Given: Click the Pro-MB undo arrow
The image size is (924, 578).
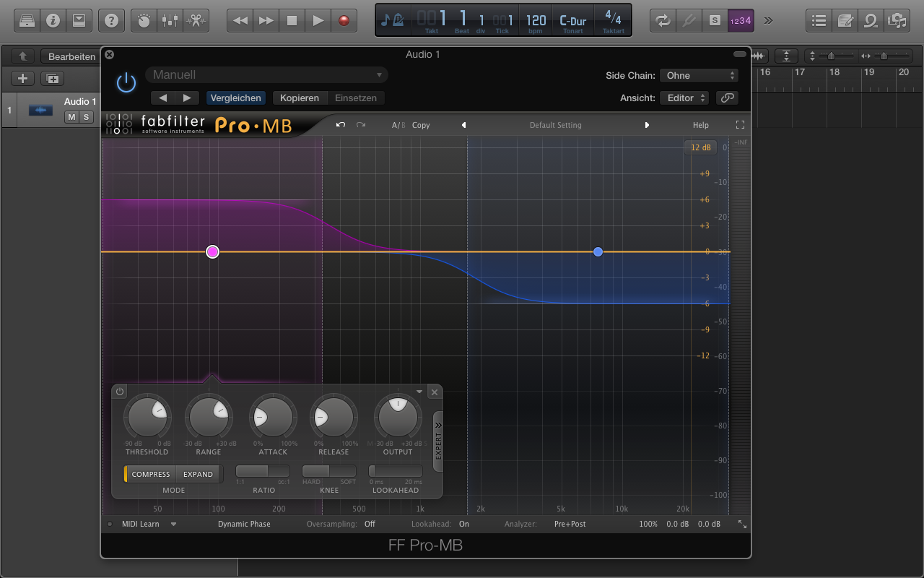Looking at the screenshot, I should (341, 125).
